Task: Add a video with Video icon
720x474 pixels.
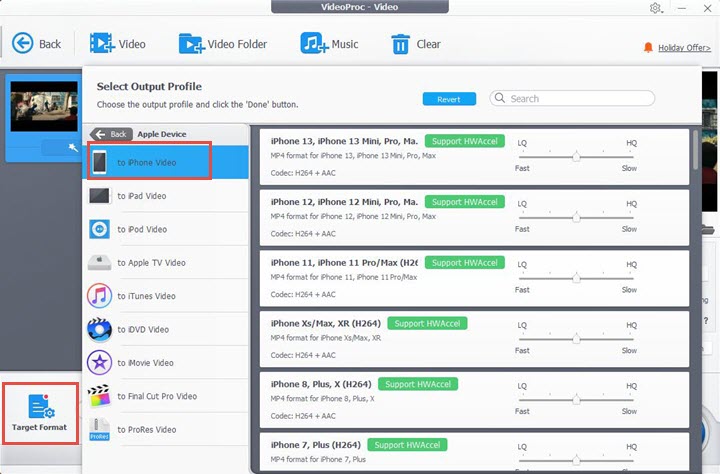Action: pyautogui.click(x=102, y=44)
